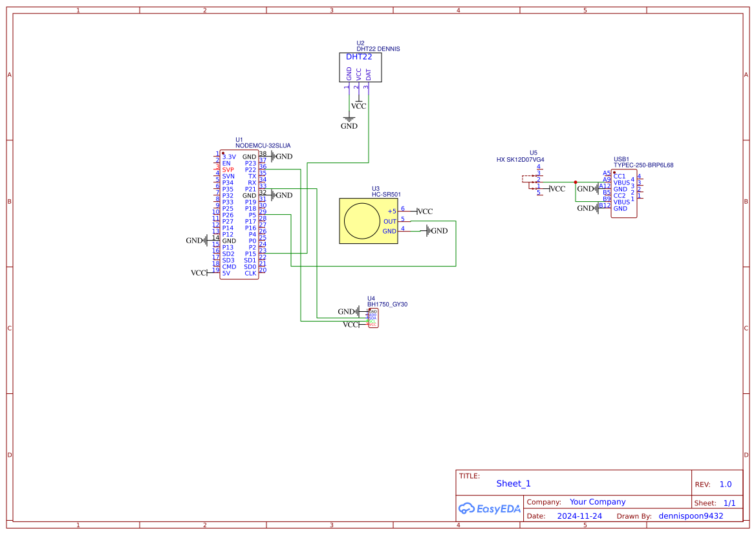Select the red SVP pin label on U1

click(228, 170)
